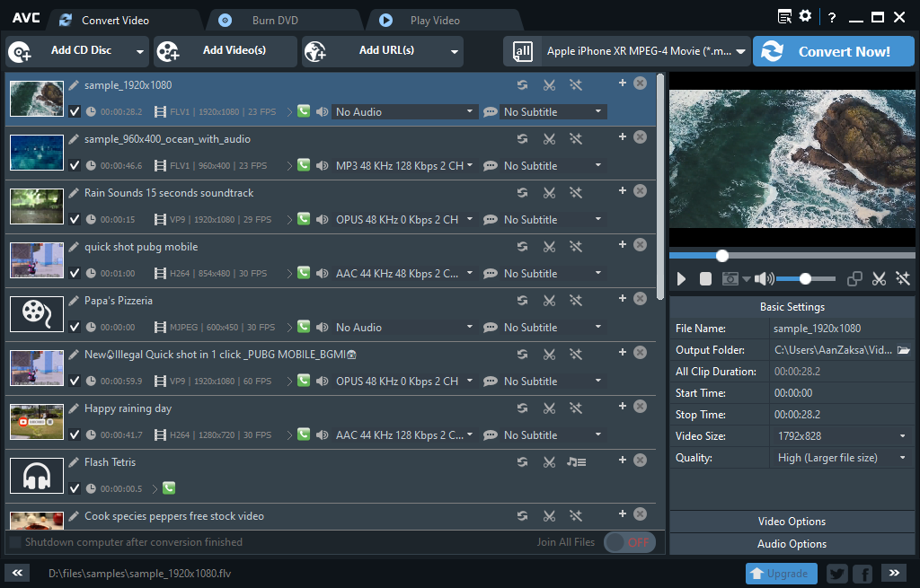Uncheck sample_1920x1080 checkbox

point(75,111)
